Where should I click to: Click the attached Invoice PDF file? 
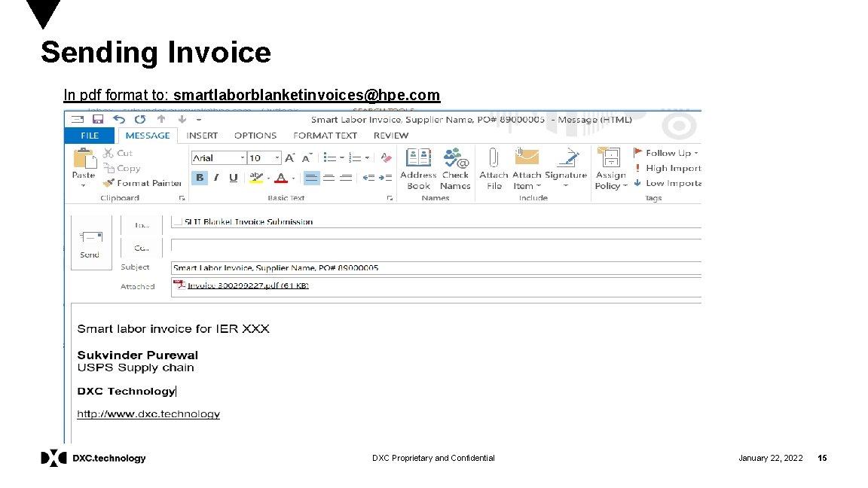tap(241, 285)
